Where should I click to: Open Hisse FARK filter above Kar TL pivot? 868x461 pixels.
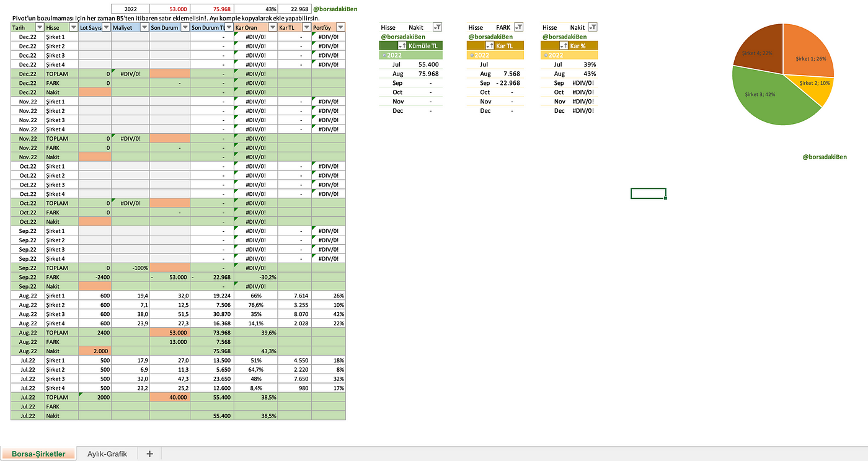(x=519, y=27)
